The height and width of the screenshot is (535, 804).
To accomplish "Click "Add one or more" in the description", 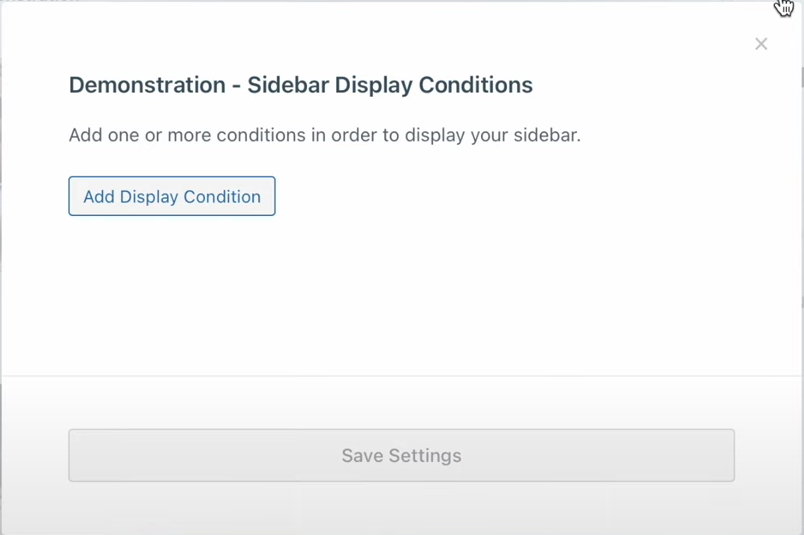I will pyautogui.click(x=129, y=135).
